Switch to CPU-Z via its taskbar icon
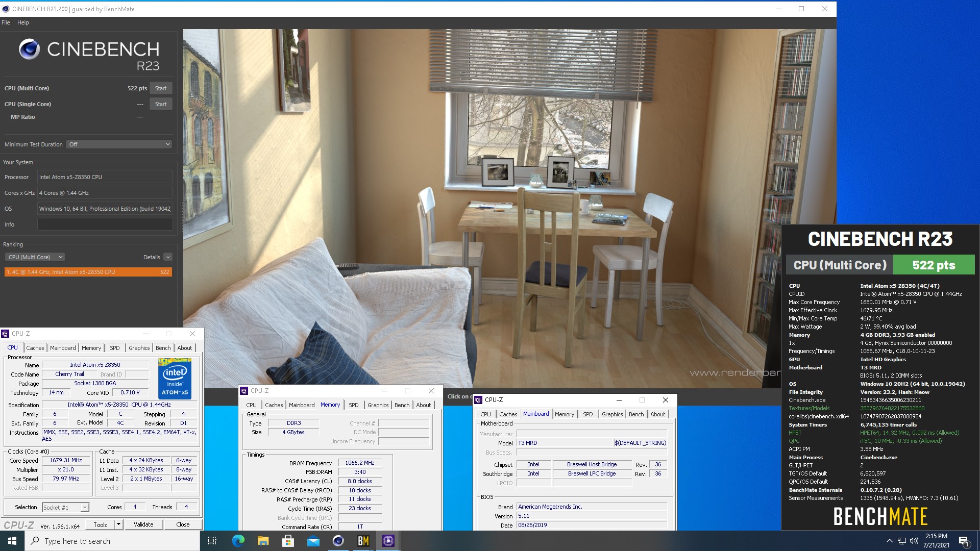The width and height of the screenshot is (980, 551). click(388, 541)
